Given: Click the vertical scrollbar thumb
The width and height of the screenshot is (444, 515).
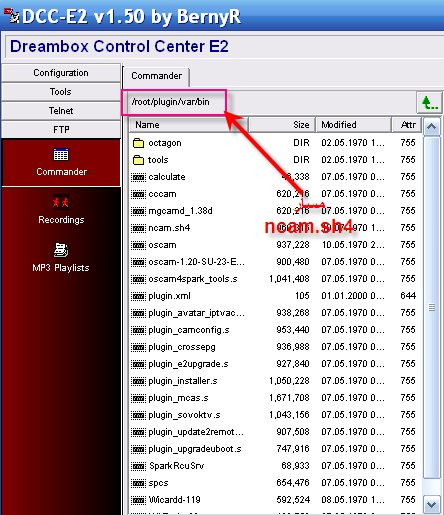Looking at the screenshot, I should [x=432, y=307].
